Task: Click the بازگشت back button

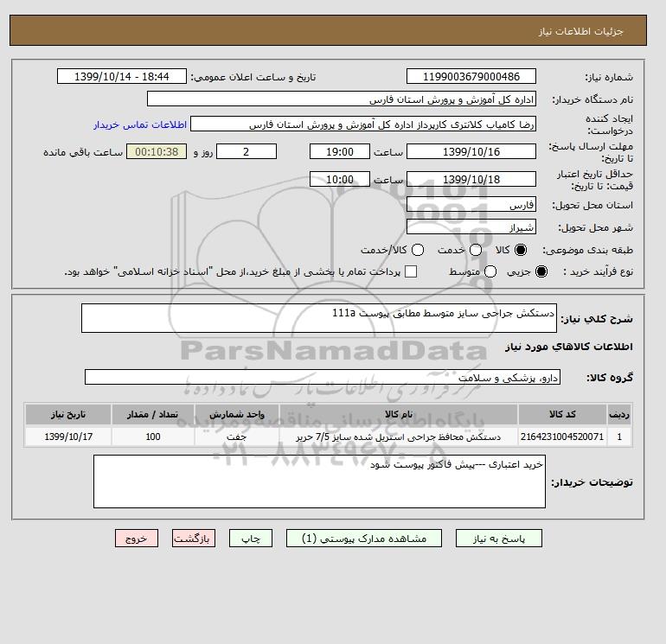Action: (194, 539)
